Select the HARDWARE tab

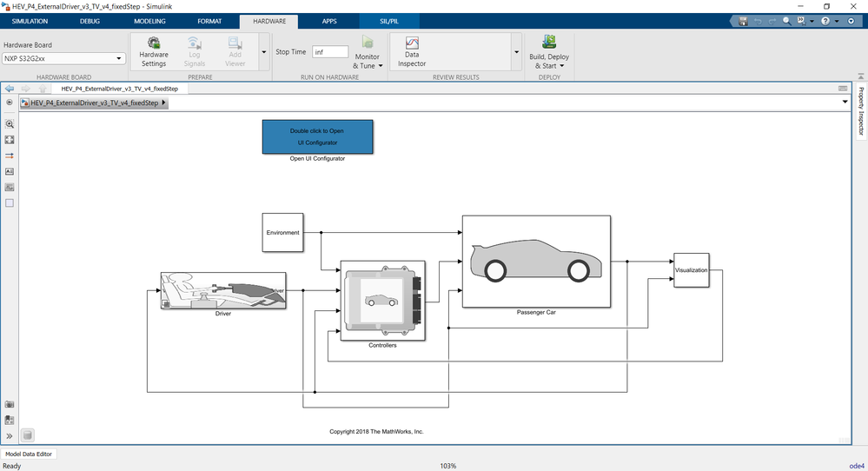[x=269, y=21]
